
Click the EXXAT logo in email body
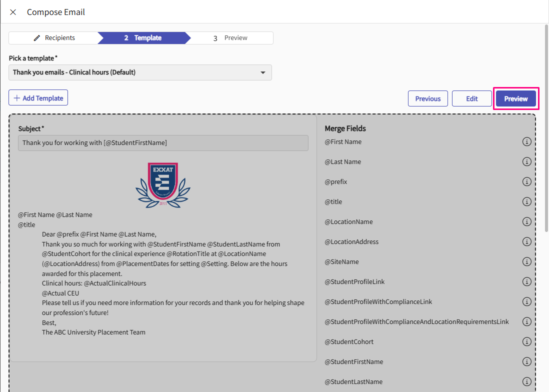[163, 185]
